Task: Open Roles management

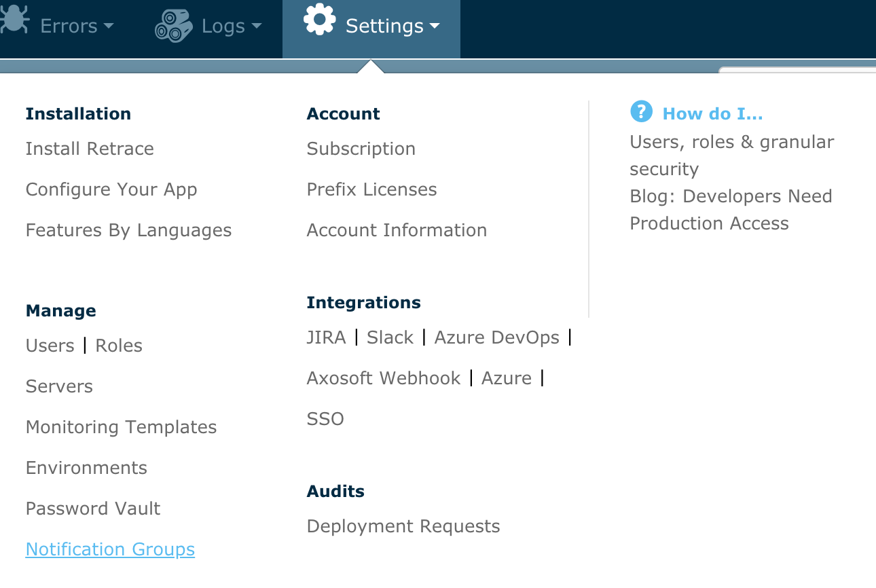Action: pyautogui.click(x=119, y=346)
